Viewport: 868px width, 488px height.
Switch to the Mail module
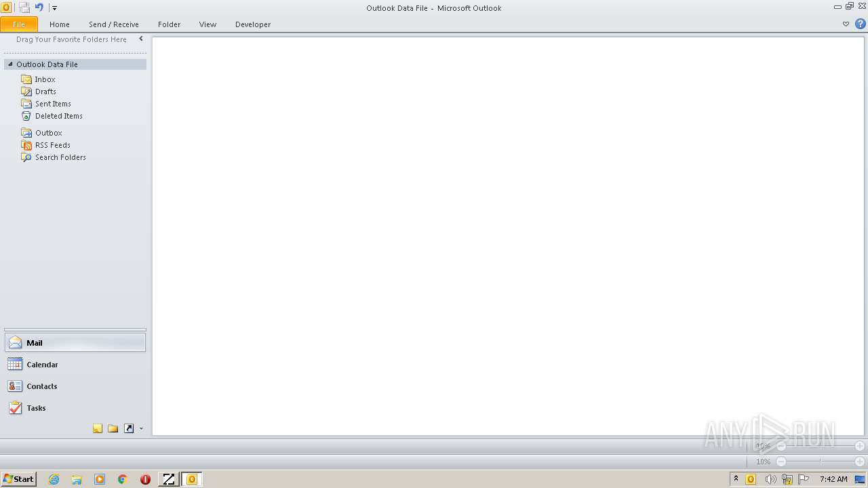pyautogui.click(x=75, y=343)
